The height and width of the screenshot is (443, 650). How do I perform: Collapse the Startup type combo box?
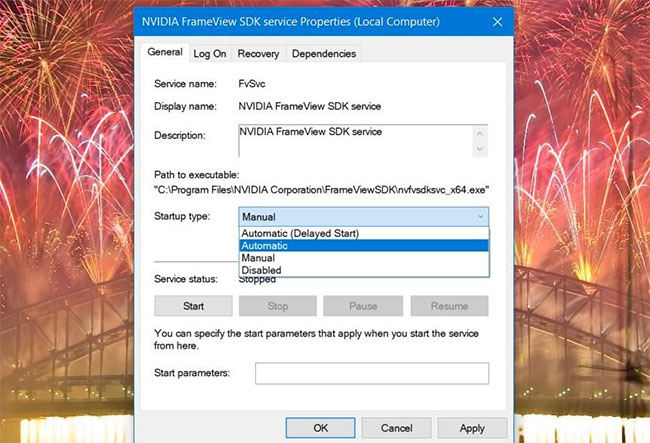[364, 217]
